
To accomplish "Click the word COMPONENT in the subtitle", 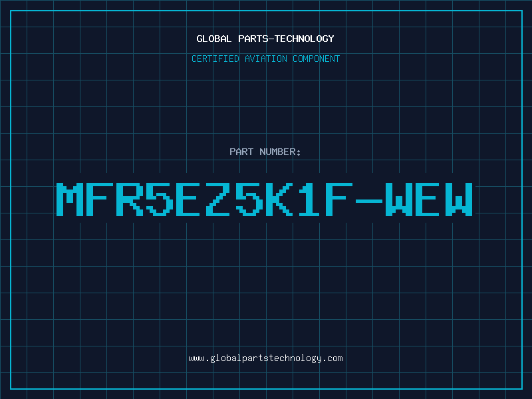I will coord(317,59).
